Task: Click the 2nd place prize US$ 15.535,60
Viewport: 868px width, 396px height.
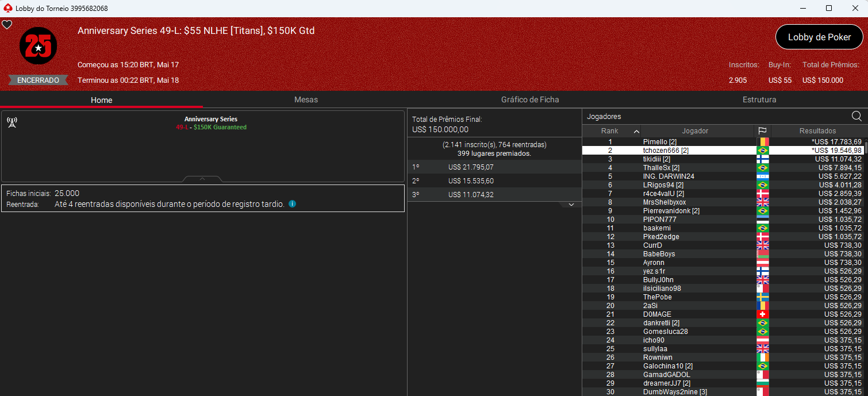Action: (471, 181)
